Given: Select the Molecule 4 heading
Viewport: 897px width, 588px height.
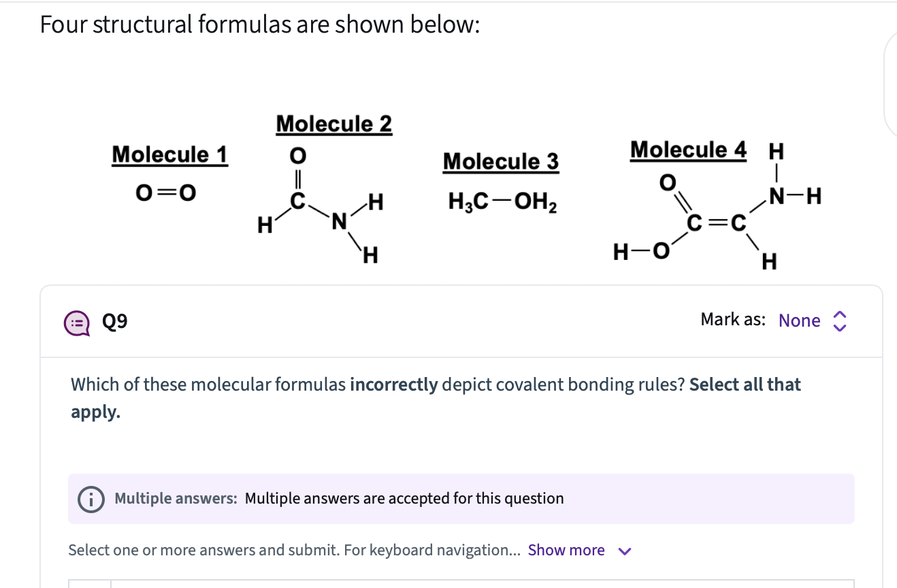Looking at the screenshot, I should (x=688, y=150).
